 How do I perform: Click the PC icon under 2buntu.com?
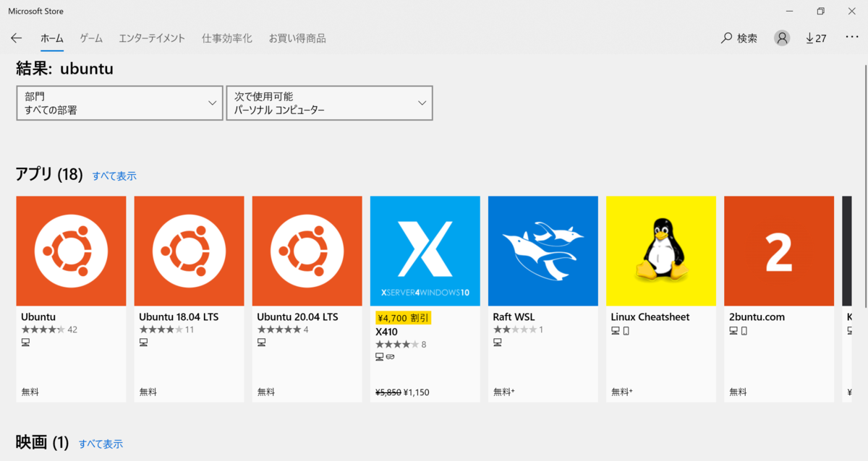733,331
